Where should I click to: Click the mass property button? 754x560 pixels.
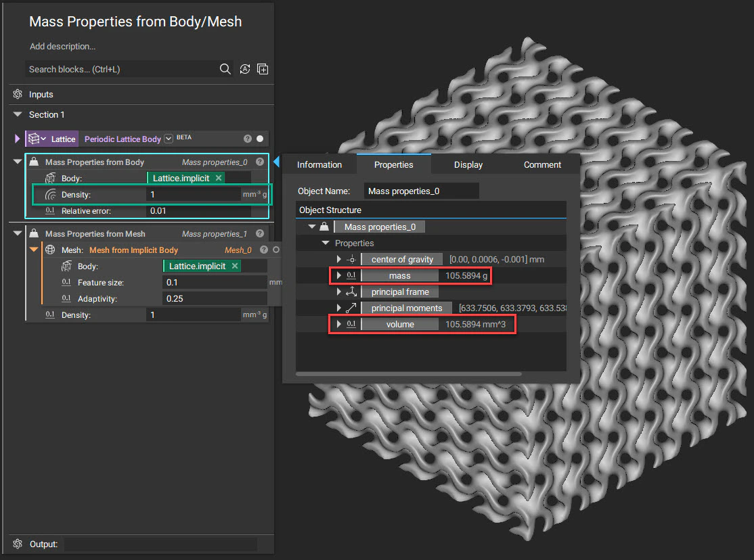tap(399, 275)
